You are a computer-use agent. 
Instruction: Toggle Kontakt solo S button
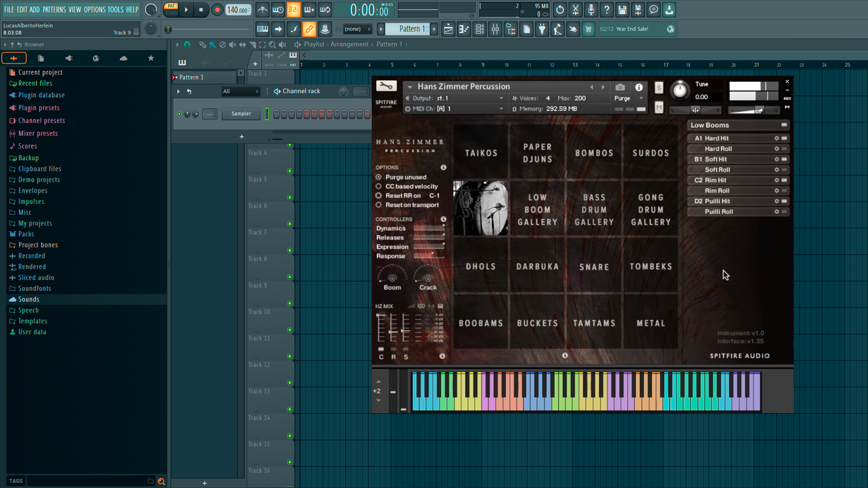pyautogui.click(x=659, y=88)
